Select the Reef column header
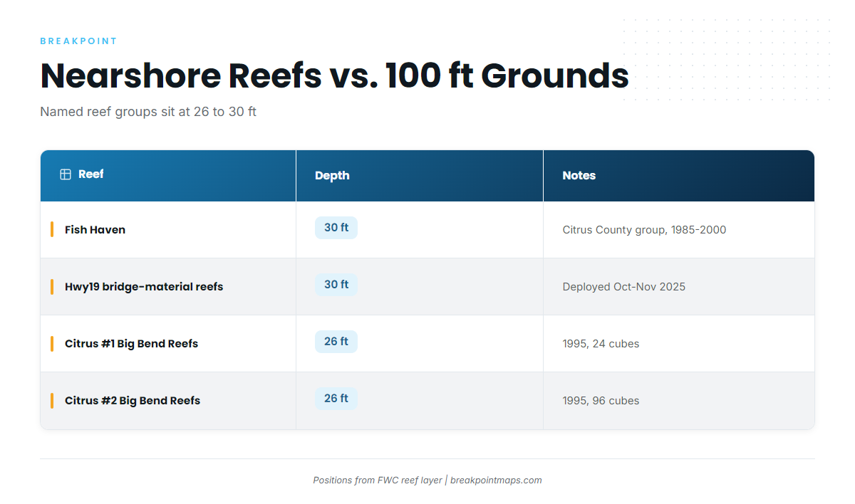This screenshot has height=504, width=855. (168, 176)
